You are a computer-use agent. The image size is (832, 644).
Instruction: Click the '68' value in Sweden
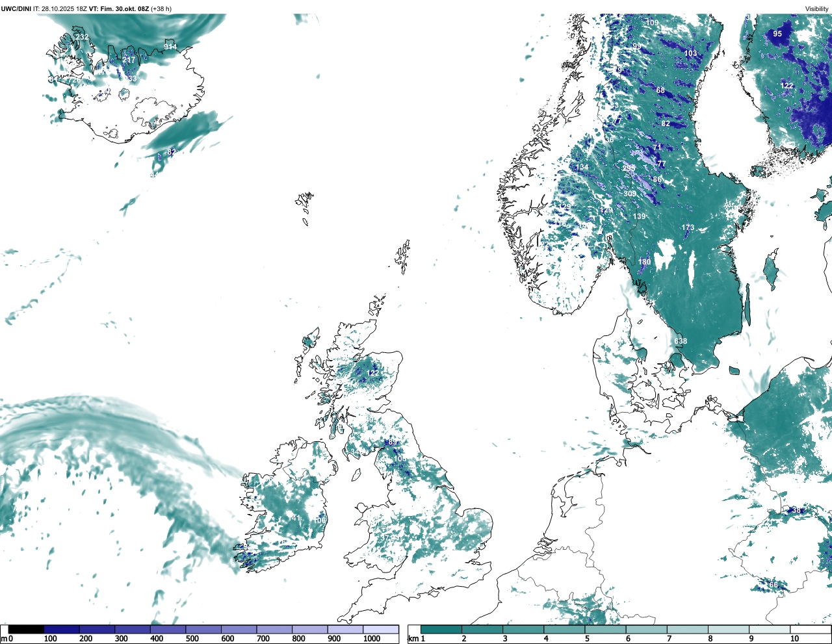point(660,90)
